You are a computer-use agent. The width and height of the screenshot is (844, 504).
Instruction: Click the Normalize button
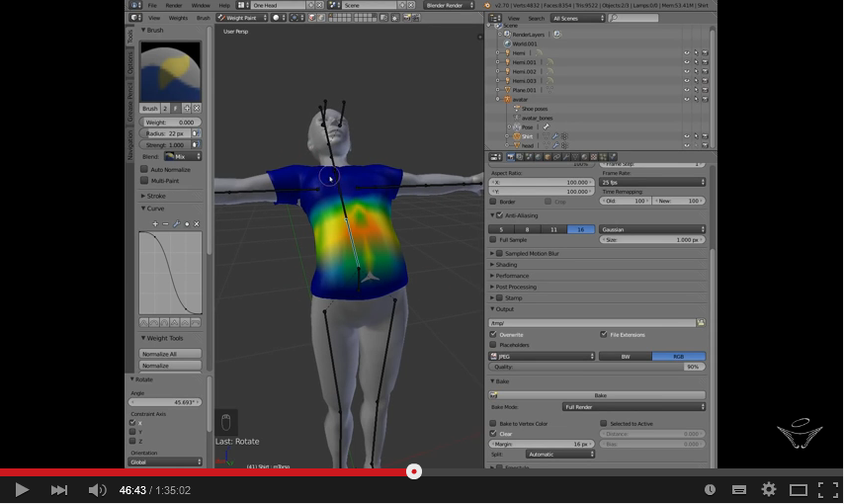(171, 366)
